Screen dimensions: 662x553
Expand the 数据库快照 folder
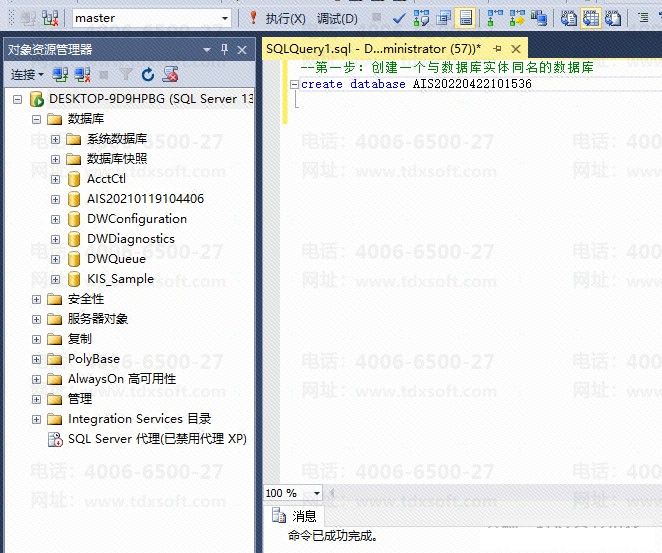[55, 159]
